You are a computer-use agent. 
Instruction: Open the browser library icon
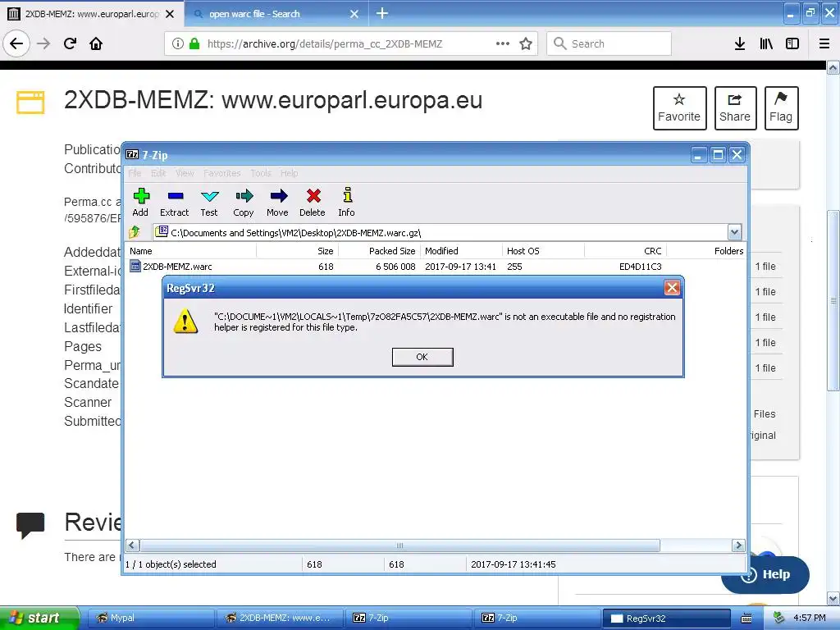(766, 43)
